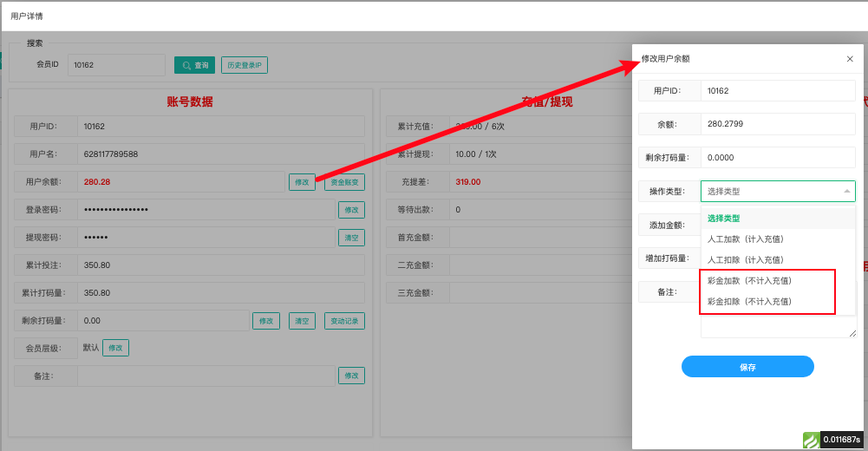Click the 充提差 value 319.00
This screenshot has height=451, width=868.
point(467,182)
